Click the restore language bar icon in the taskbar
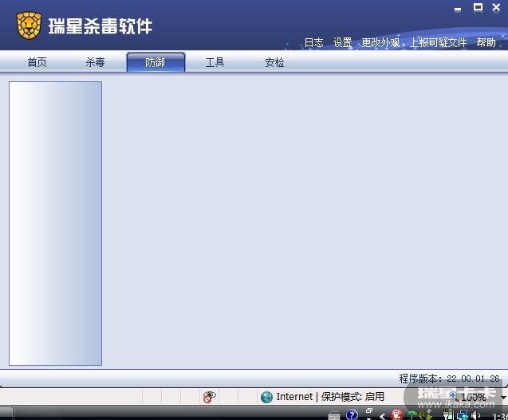Screen dimensions: 508x420 click(369, 410)
